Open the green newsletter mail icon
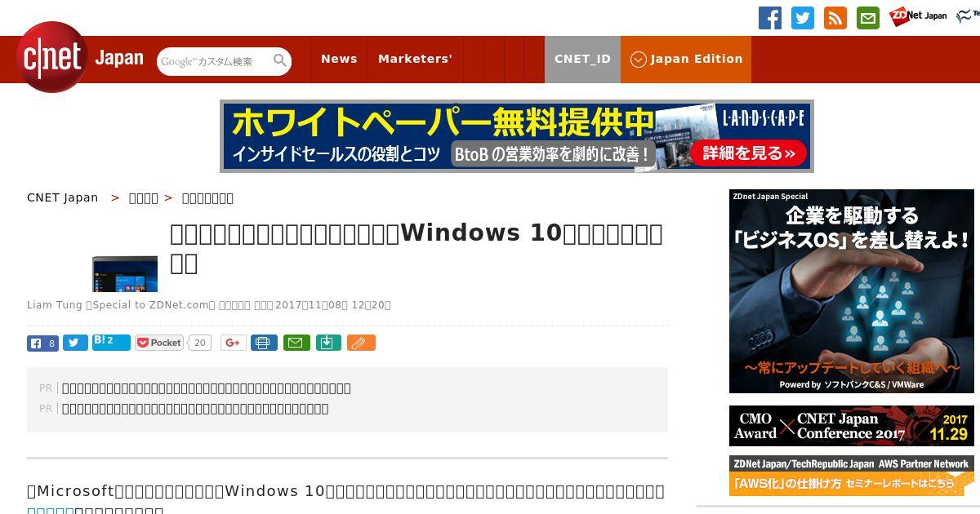The width and height of the screenshot is (980, 514). [x=868, y=18]
